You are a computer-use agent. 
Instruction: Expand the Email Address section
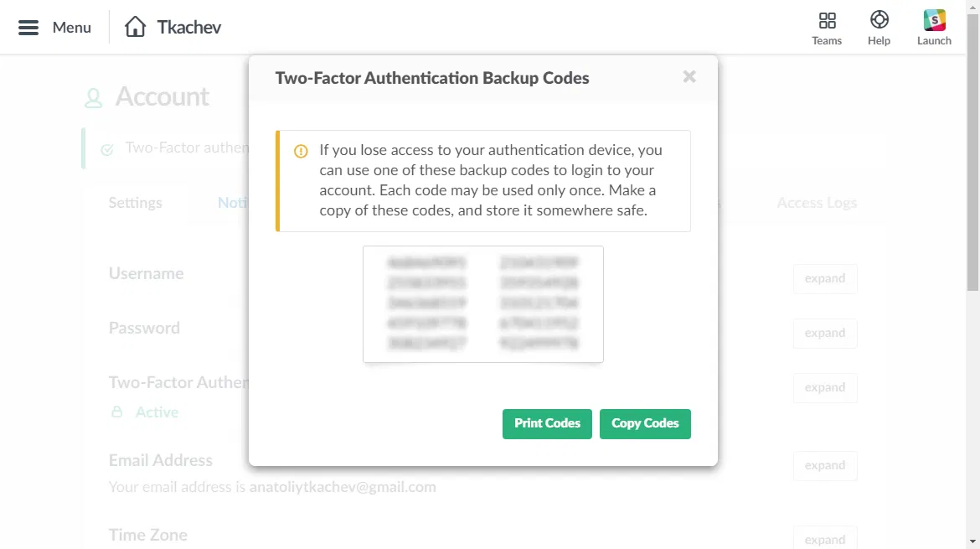(824, 466)
